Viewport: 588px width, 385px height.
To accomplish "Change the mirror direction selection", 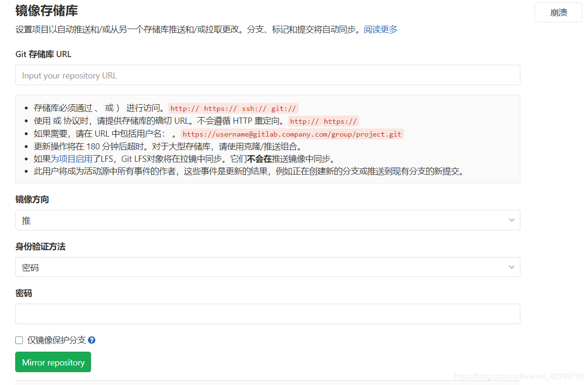I will click(267, 220).
